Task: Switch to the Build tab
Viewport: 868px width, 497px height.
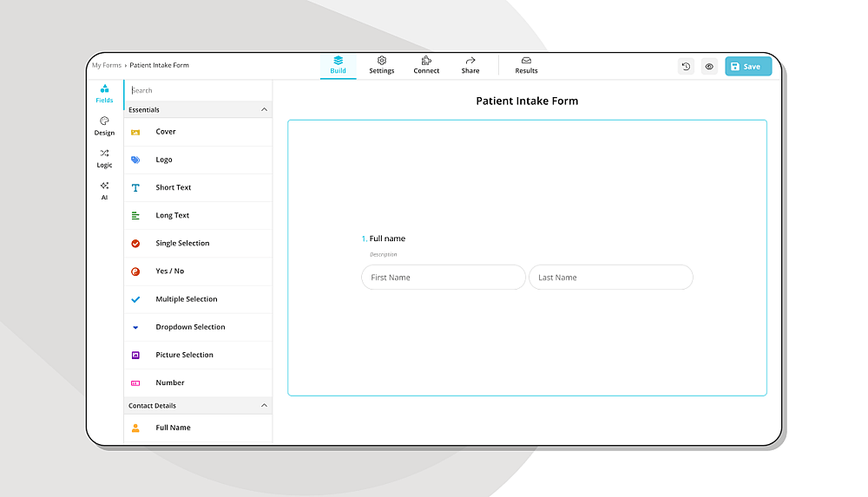Action: (x=338, y=65)
